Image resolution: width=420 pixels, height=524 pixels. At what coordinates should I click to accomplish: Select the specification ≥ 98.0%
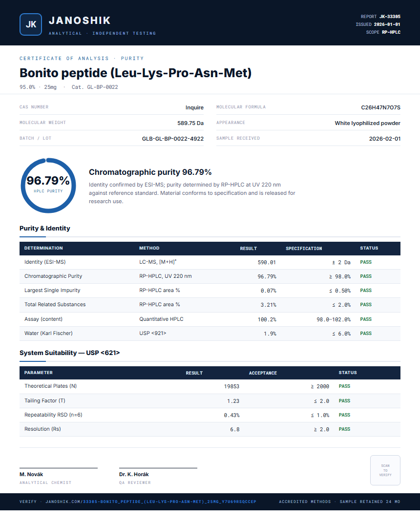(x=340, y=276)
